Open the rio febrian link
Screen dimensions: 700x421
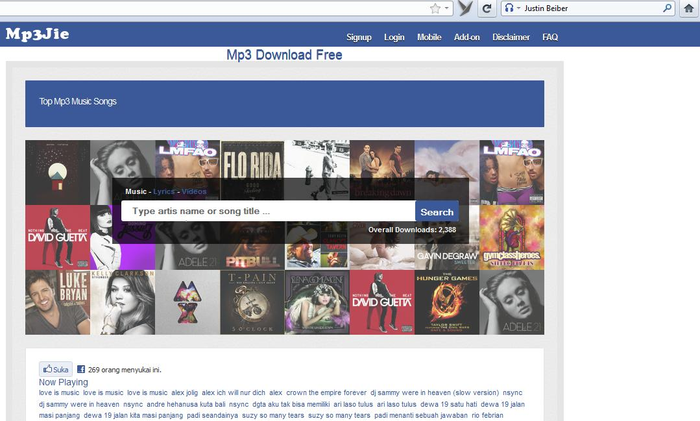pos(488,416)
